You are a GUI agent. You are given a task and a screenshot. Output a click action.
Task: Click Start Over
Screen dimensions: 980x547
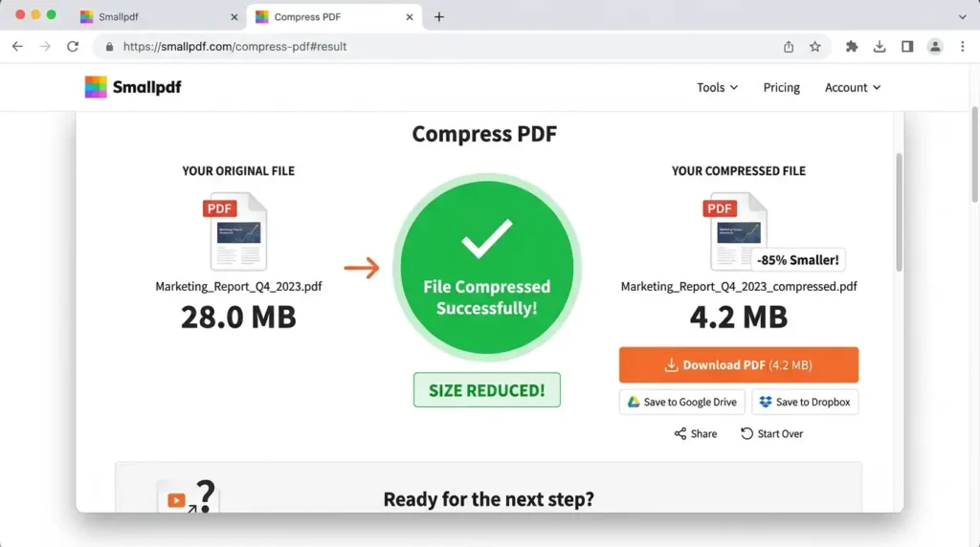[772, 433]
